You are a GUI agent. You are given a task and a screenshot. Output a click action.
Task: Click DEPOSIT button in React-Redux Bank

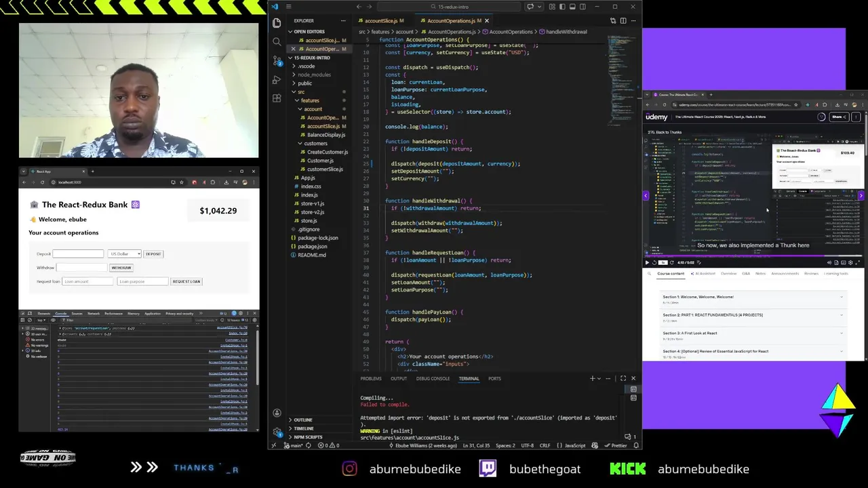coord(153,253)
